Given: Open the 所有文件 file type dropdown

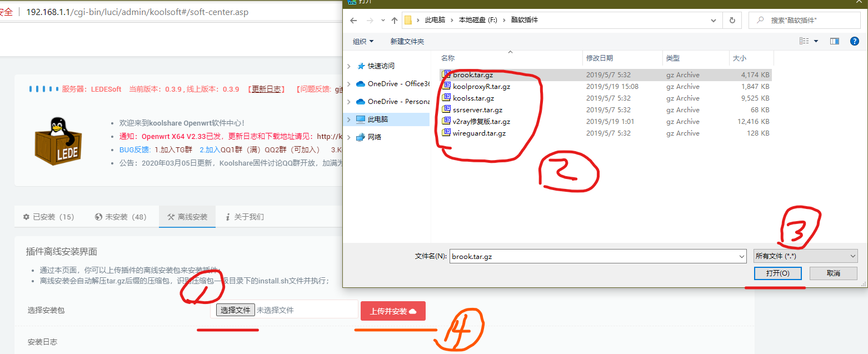Looking at the screenshot, I should [805, 256].
